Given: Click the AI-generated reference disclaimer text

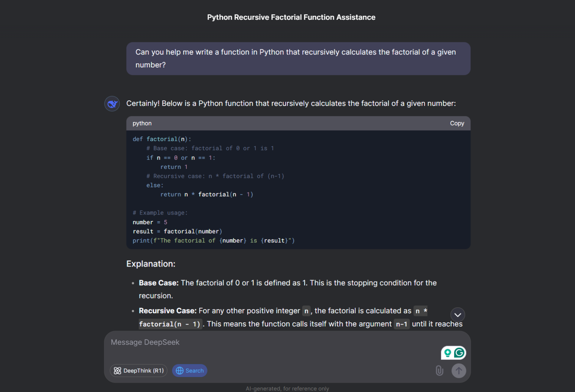Looking at the screenshot, I should (x=287, y=388).
